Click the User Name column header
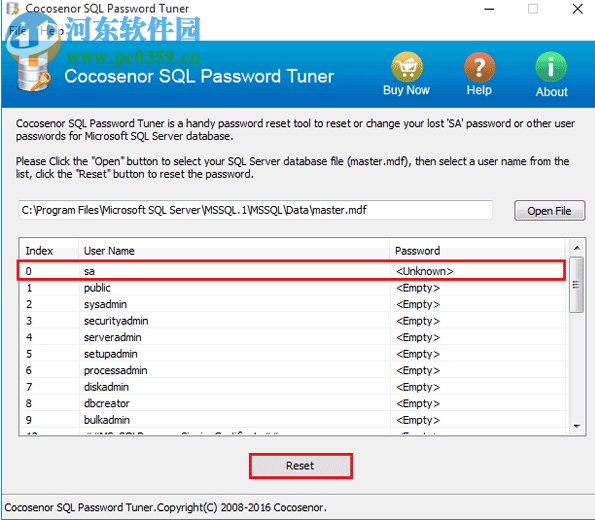Image resolution: width=595 pixels, height=520 pixels. point(234,251)
